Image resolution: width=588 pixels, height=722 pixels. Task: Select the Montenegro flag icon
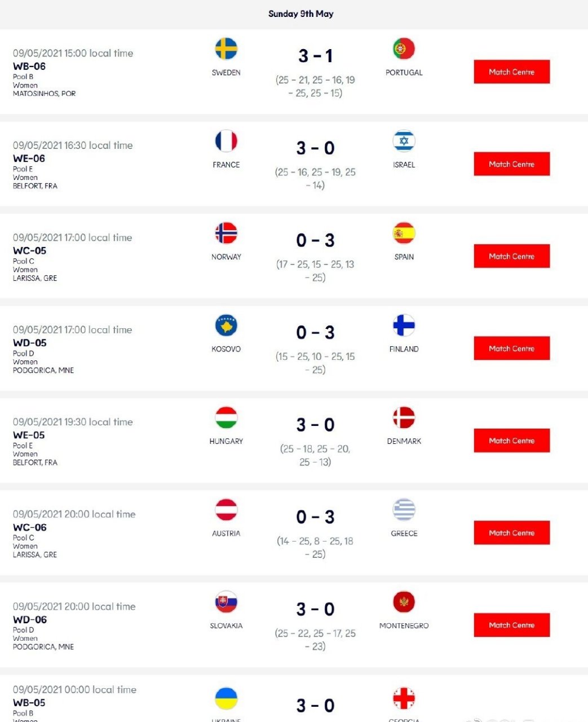(404, 602)
